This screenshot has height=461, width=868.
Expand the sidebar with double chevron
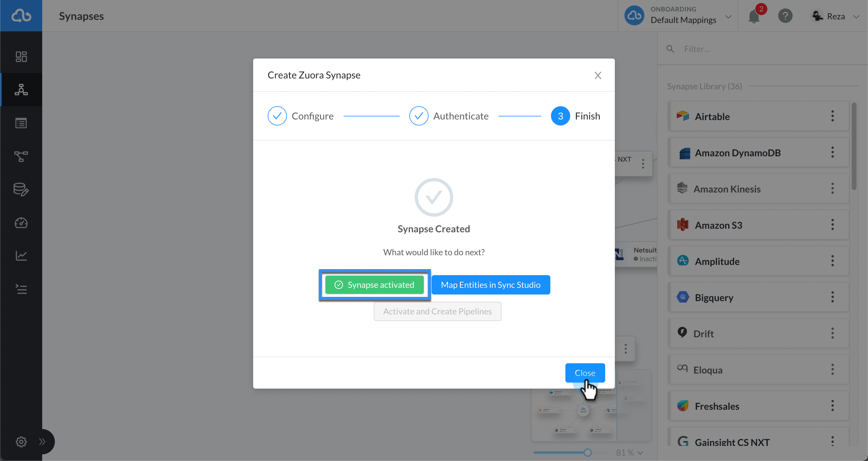point(42,441)
